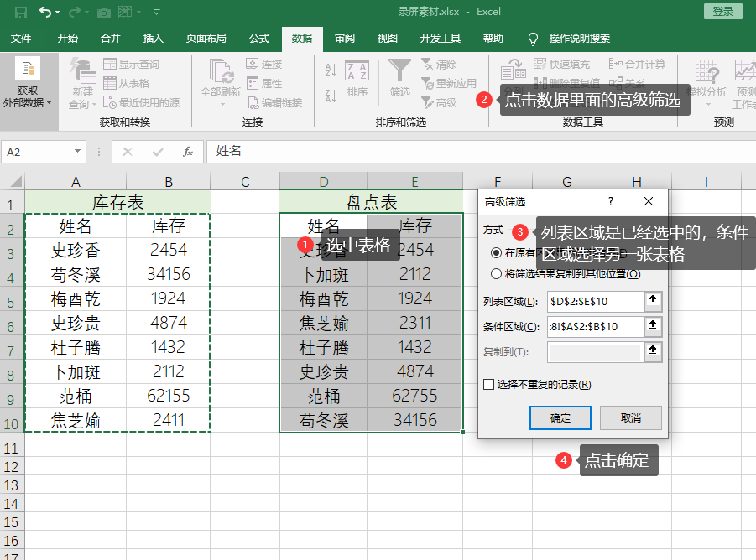
Task: Switch to the 插入 ribbon tab
Action: coord(154,38)
